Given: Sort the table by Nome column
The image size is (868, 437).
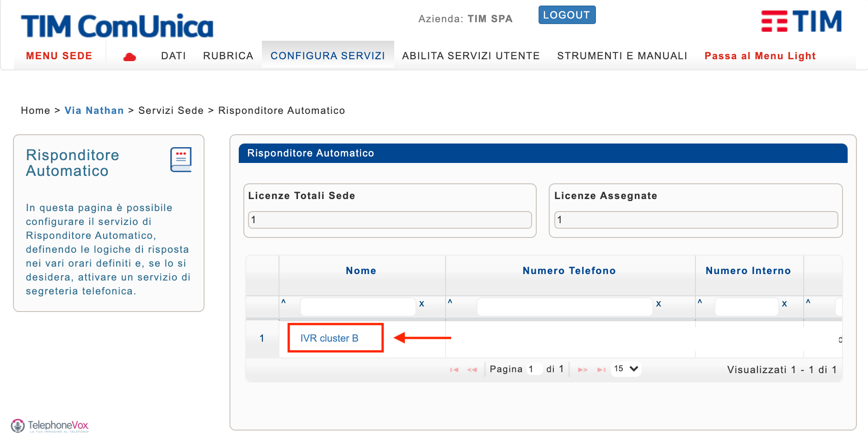Looking at the screenshot, I should pyautogui.click(x=361, y=271).
